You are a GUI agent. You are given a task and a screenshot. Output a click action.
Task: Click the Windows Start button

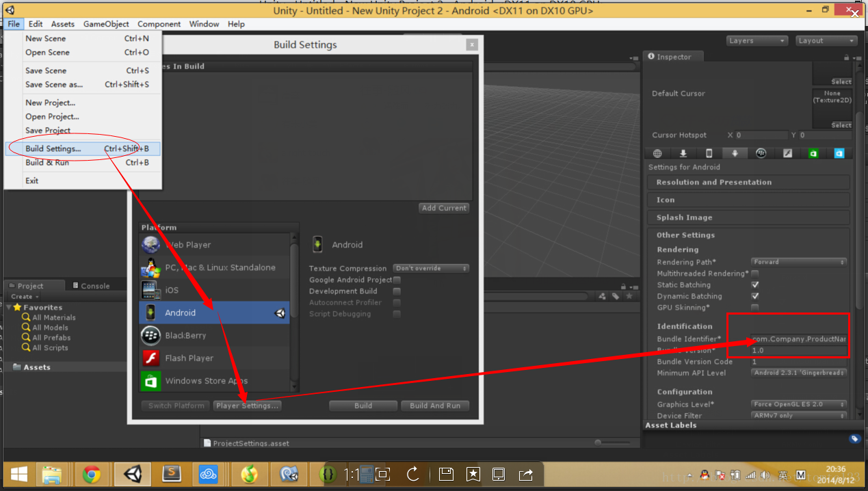(x=18, y=474)
